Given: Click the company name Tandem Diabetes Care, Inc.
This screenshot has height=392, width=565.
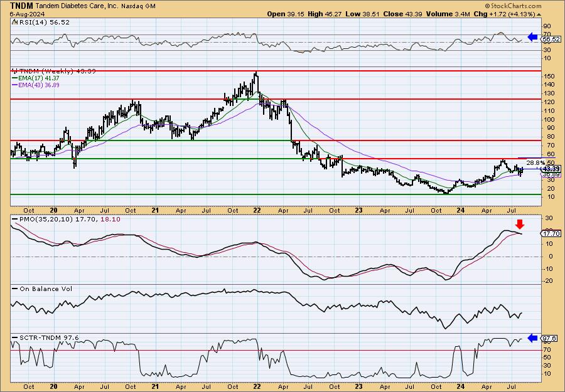Looking at the screenshot, I should [x=77, y=6].
